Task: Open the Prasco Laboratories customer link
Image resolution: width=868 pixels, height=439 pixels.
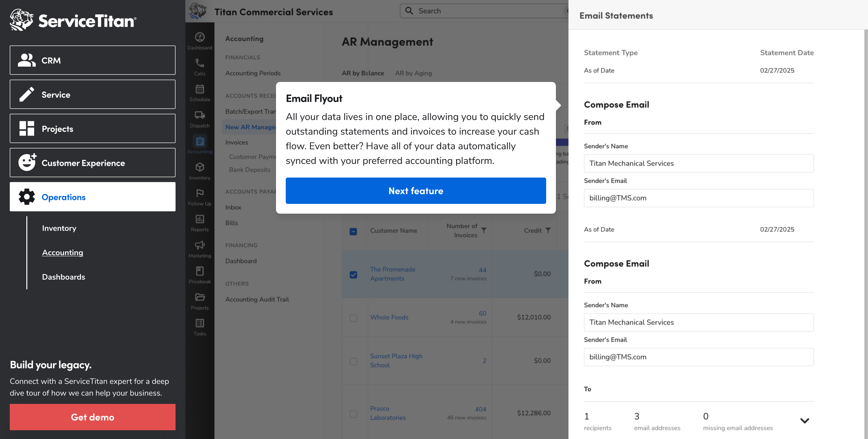Action: (388, 413)
